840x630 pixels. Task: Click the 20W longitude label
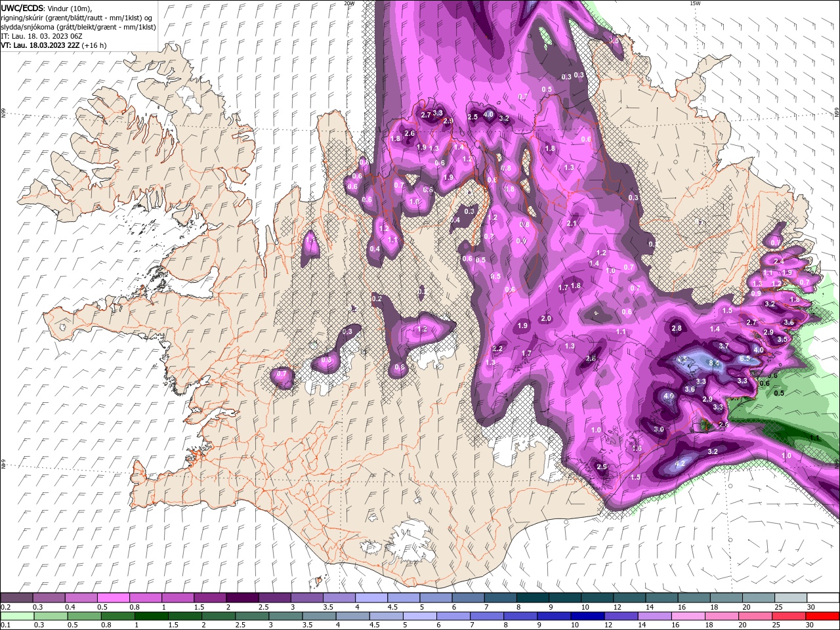pyautogui.click(x=349, y=3)
